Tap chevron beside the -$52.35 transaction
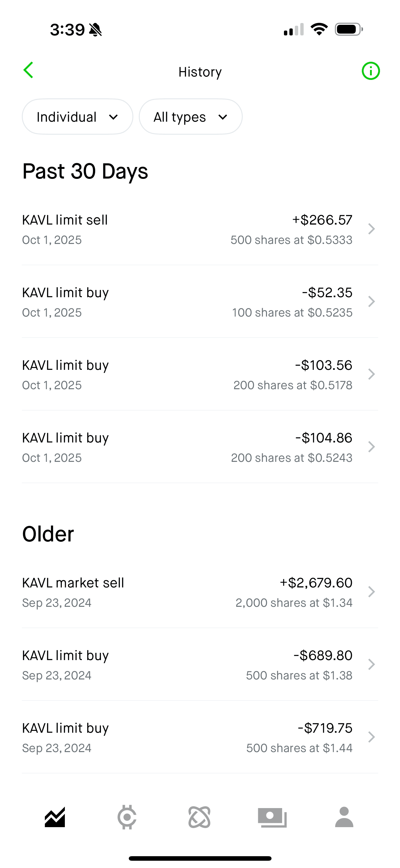 click(371, 301)
